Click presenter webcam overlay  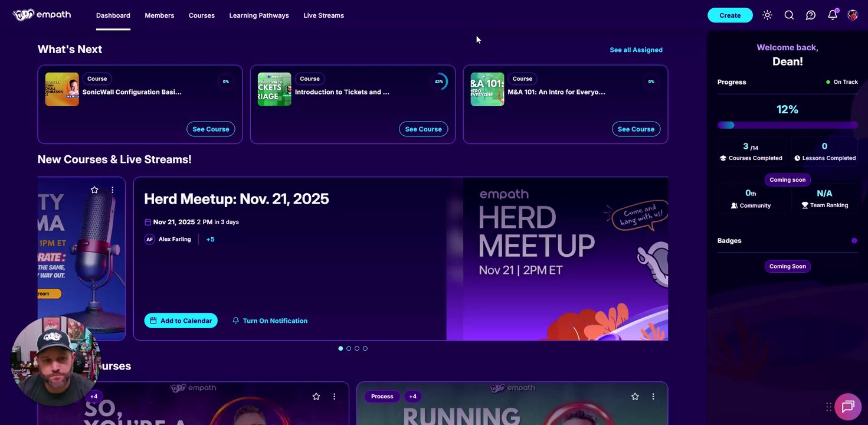coord(55,361)
